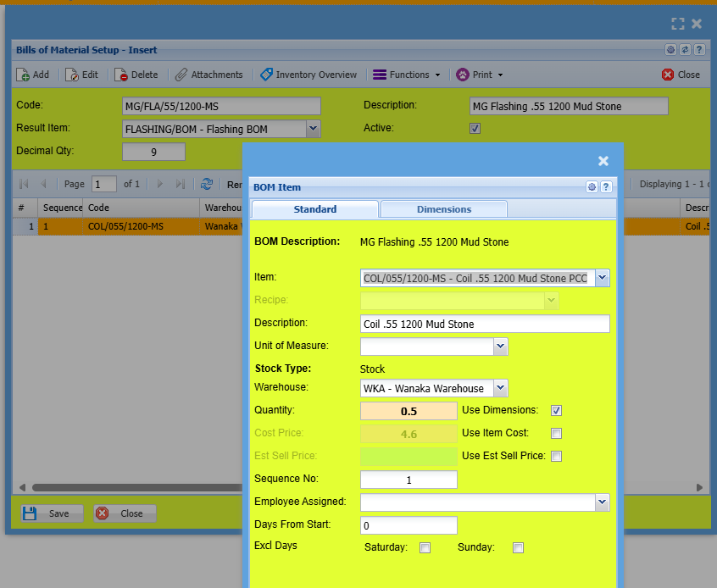Click the Save button at bottom
Screen dimensions: 717x588
(x=52, y=513)
